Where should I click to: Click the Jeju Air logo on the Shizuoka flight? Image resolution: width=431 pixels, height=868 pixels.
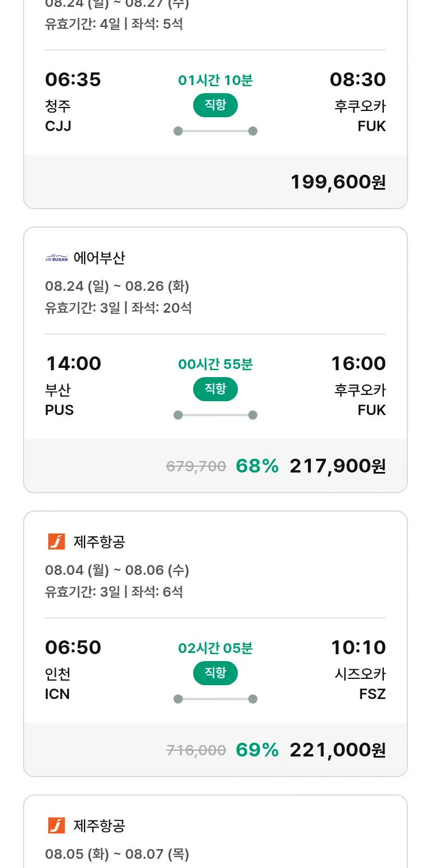56,541
